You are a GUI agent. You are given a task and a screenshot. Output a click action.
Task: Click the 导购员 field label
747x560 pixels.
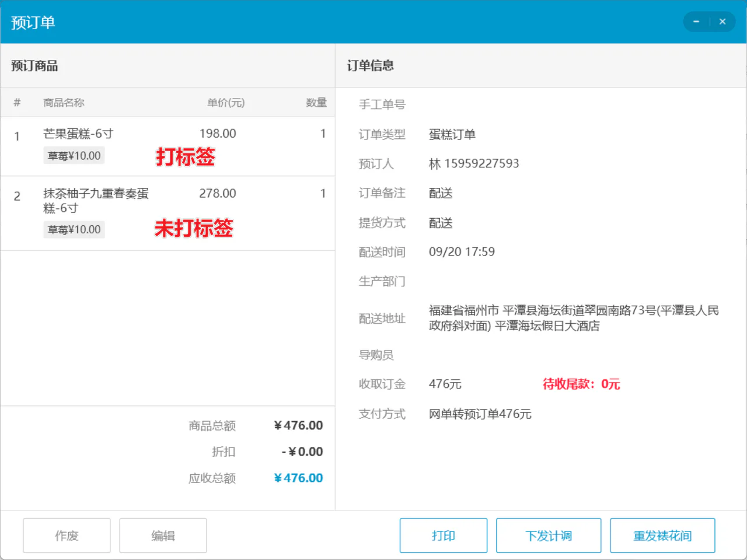pos(376,355)
